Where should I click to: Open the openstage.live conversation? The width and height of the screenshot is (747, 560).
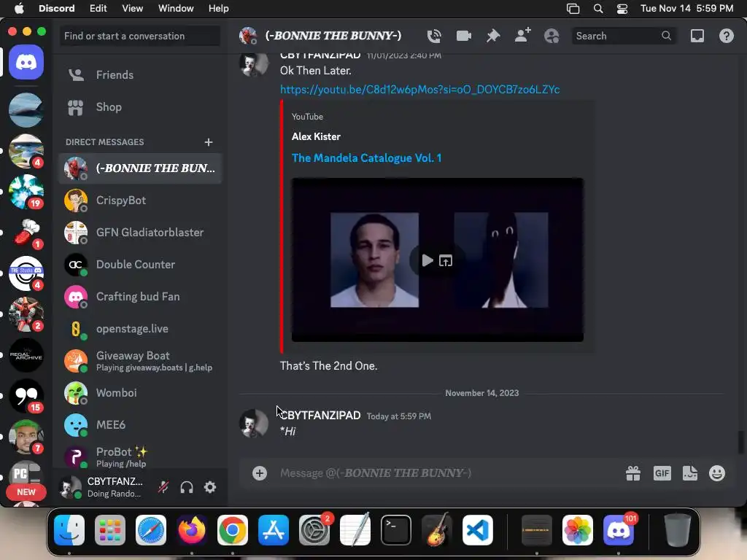point(140,329)
